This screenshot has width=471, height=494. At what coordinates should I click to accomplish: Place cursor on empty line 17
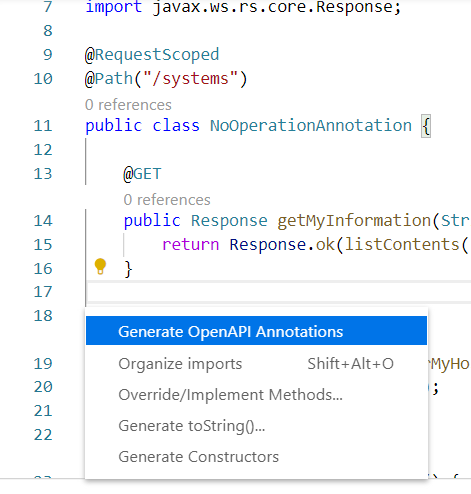tap(279, 292)
